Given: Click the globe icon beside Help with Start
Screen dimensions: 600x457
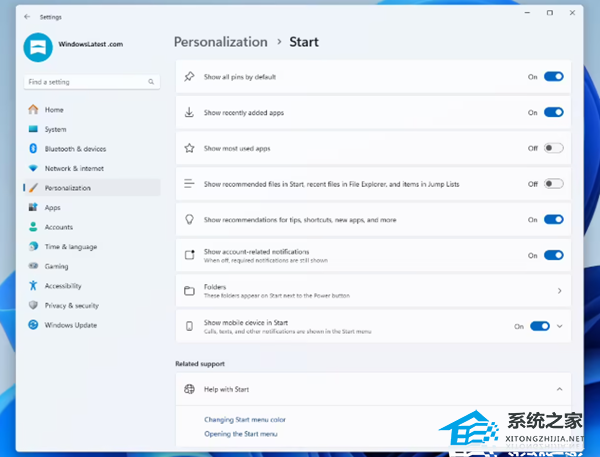Looking at the screenshot, I should [189, 389].
